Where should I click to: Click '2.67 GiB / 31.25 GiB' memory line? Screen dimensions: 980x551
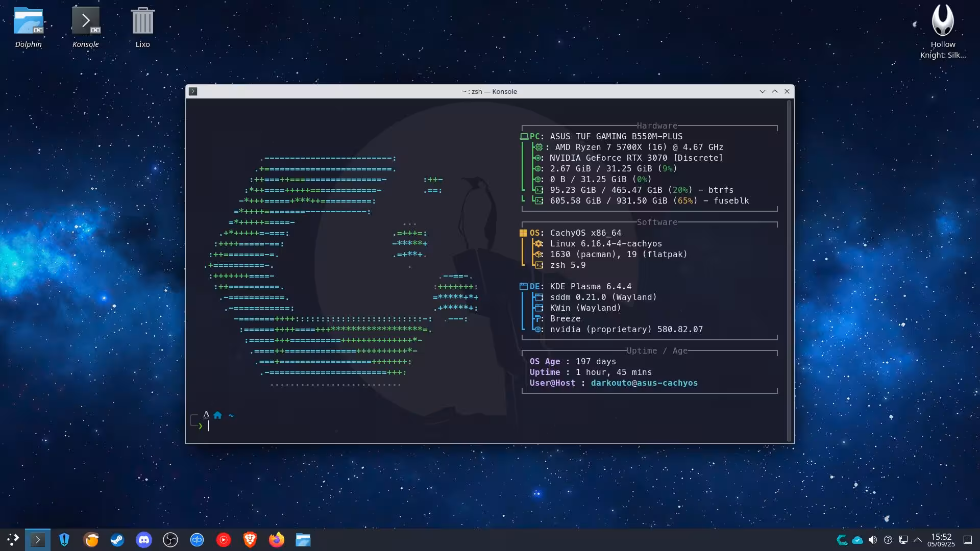pyautogui.click(x=614, y=168)
